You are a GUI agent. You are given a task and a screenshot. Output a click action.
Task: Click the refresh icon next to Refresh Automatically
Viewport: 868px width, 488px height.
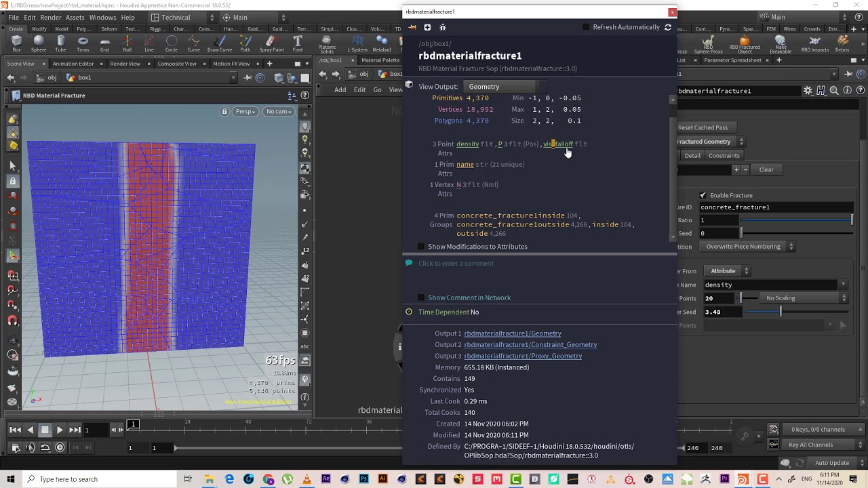tap(668, 27)
